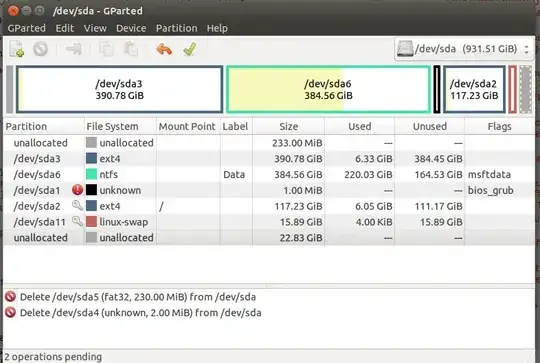540x363 pixels.
Task: Select the Delete /dev/sda4 pending operation
Action: click(x=141, y=313)
